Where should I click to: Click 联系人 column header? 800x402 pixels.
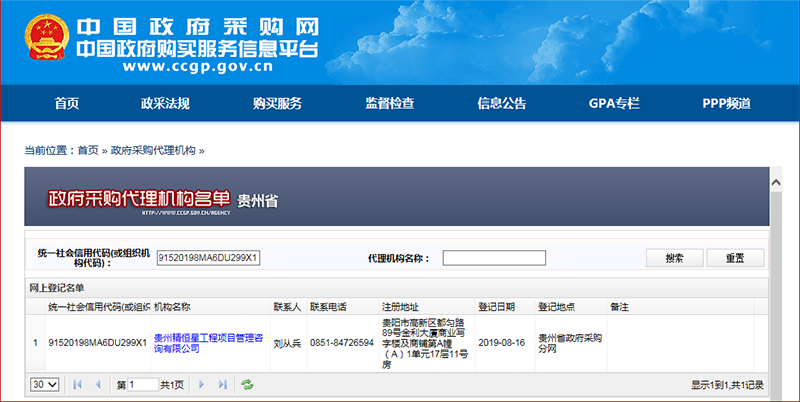(287, 307)
